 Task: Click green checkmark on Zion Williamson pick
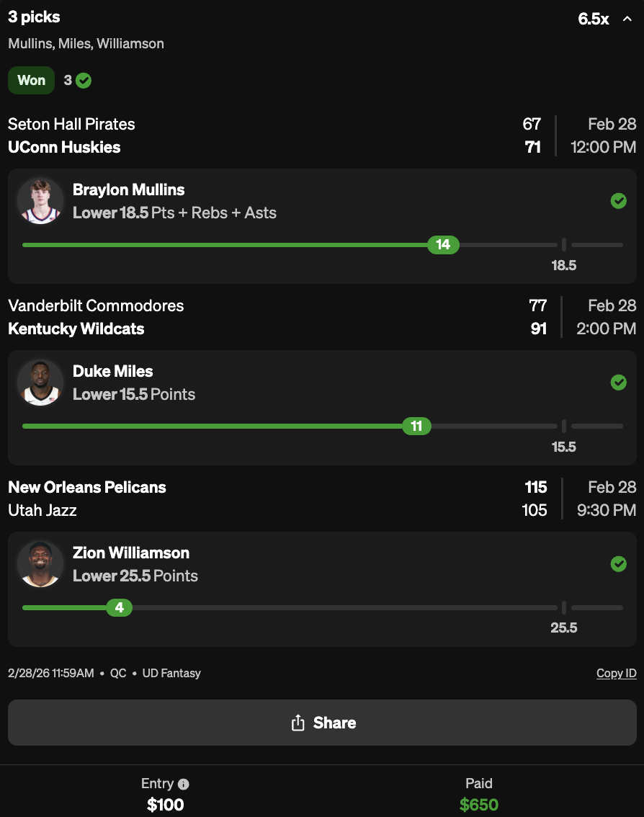click(618, 564)
